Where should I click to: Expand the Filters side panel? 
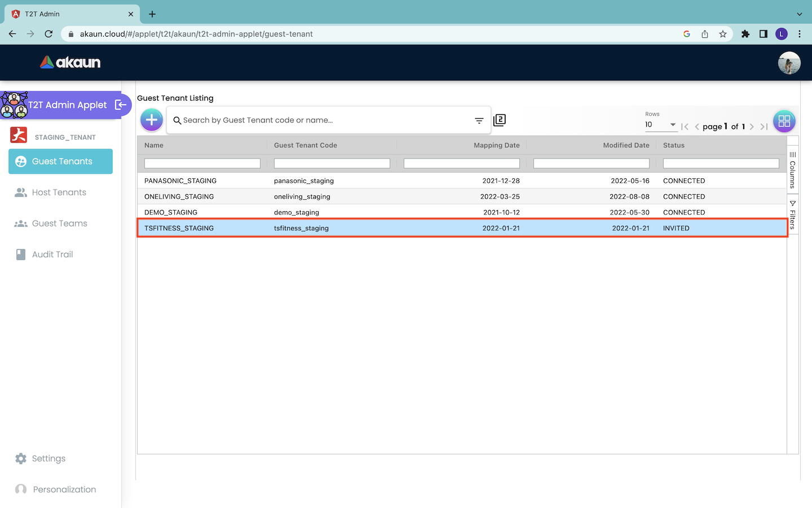tap(792, 214)
